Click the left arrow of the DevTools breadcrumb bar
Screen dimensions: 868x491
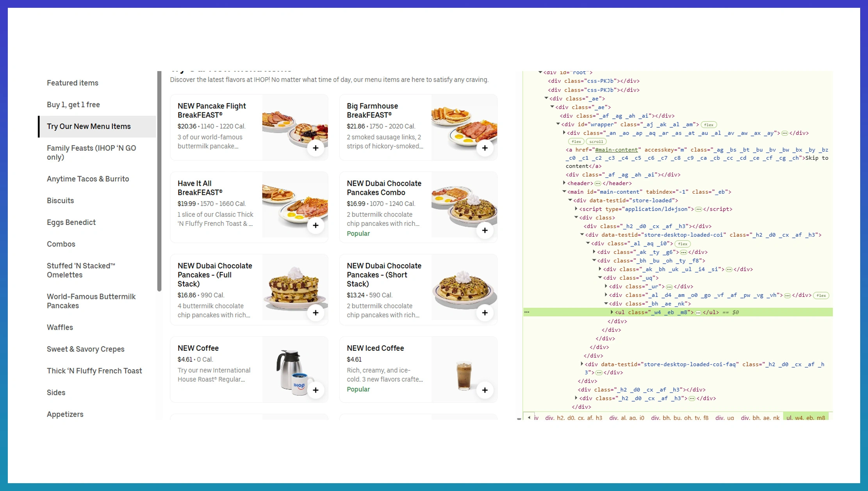pos(529,418)
